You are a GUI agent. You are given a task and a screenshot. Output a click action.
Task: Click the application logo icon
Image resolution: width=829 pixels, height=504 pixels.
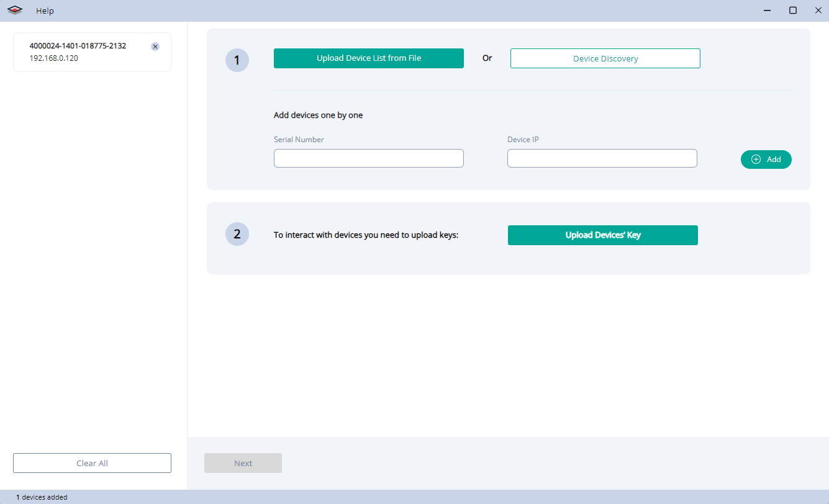(16, 11)
